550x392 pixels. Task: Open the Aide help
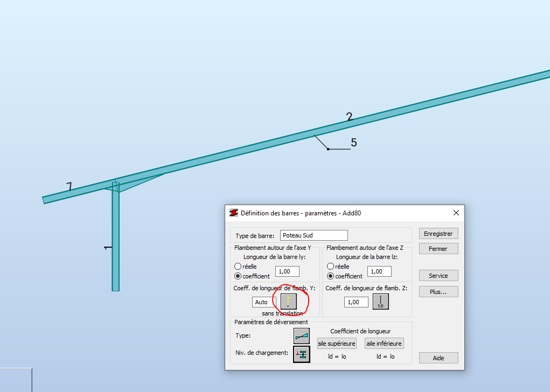(438, 358)
